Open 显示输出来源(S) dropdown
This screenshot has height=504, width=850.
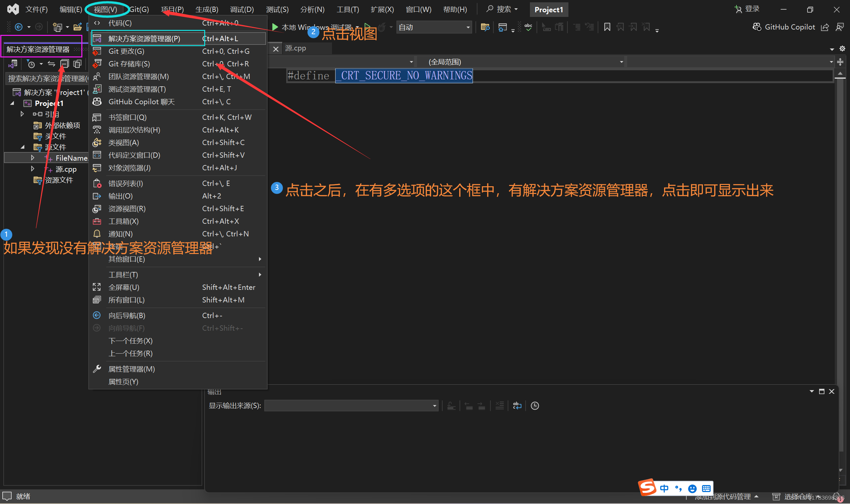pos(351,405)
